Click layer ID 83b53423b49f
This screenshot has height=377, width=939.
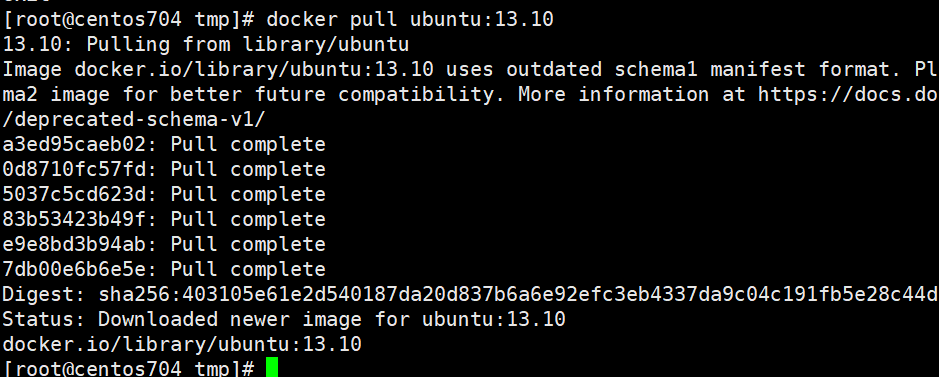coord(80,220)
